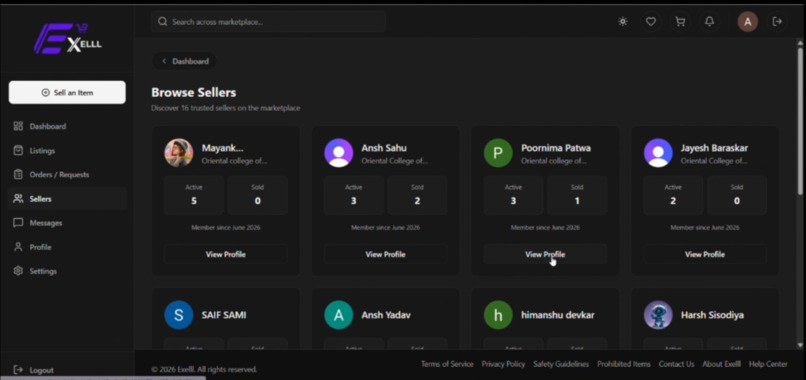Screen dimensions: 806x380
Task: Click Ansh Yadav's teal 'A' avatar
Action: [x=339, y=315]
